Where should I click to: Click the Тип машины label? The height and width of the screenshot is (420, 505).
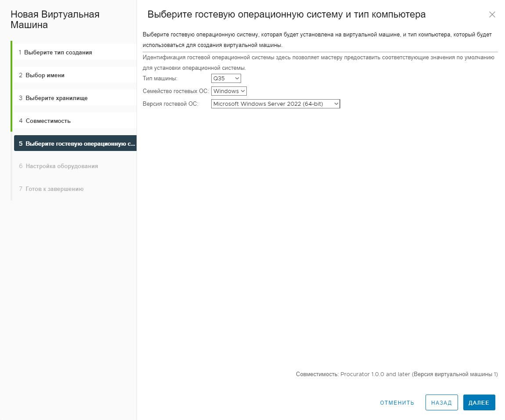pyautogui.click(x=160, y=78)
